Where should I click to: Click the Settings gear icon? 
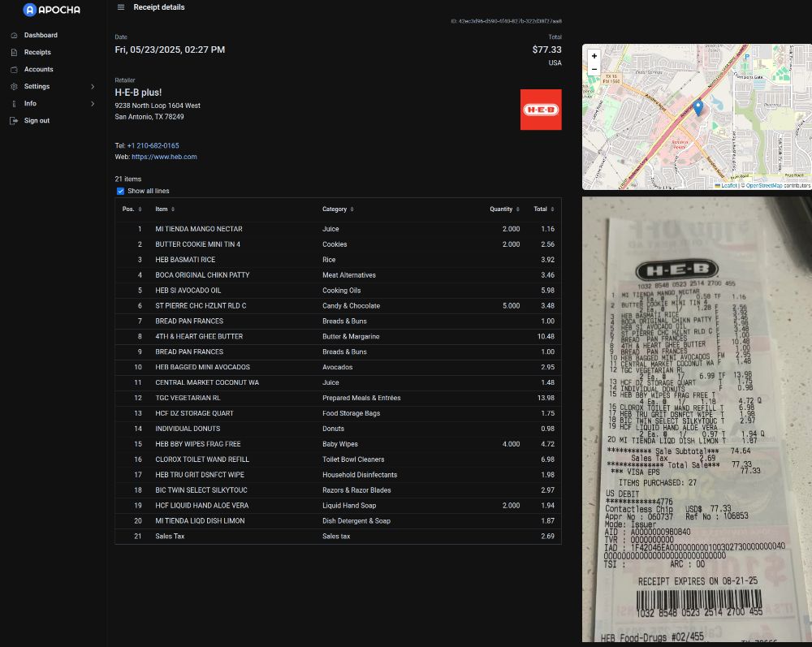(x=14, y=86)
